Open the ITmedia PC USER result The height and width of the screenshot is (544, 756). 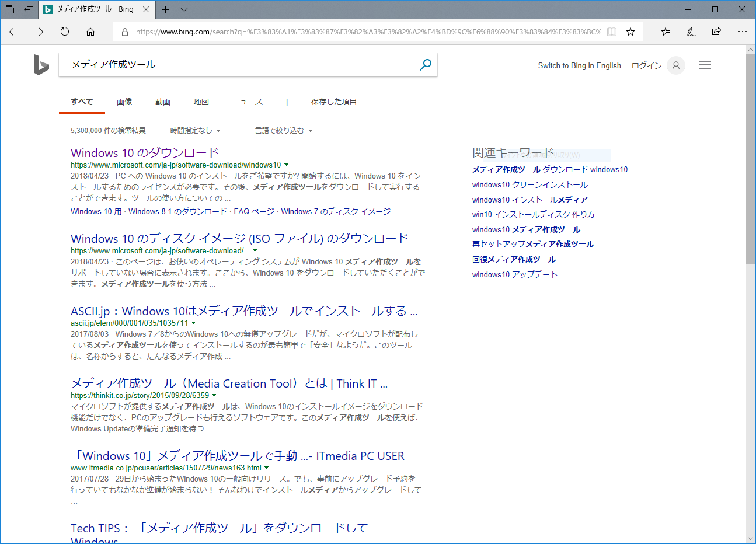pyautogui.click(x=238, y=456)
